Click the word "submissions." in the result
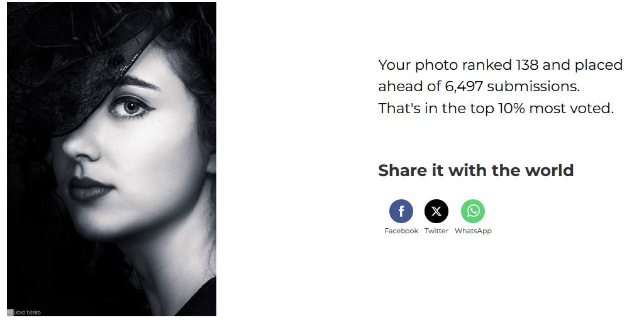The width and height of the screenshot is (644, 320). [x=533, y=86]
